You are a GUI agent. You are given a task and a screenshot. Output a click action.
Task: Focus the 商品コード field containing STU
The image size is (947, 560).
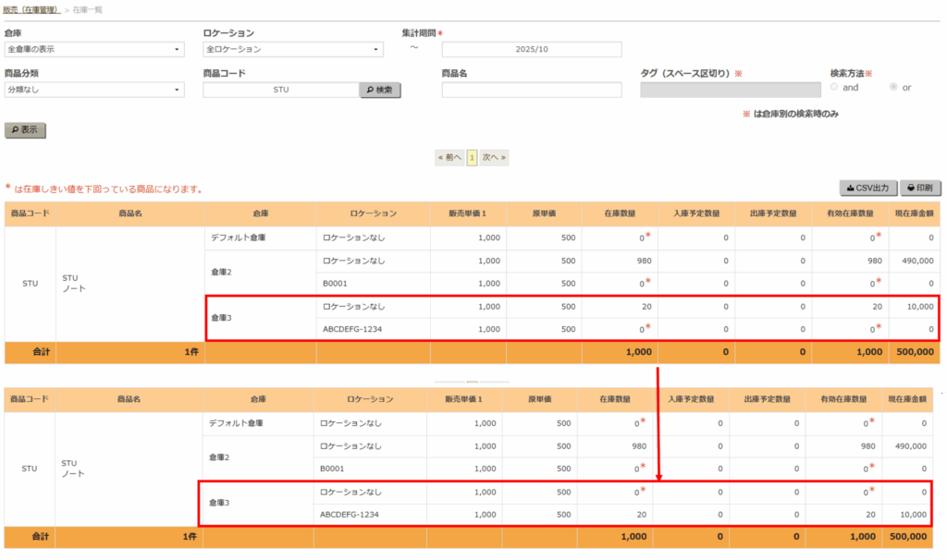pyautogui.click(x=280, y=90)
